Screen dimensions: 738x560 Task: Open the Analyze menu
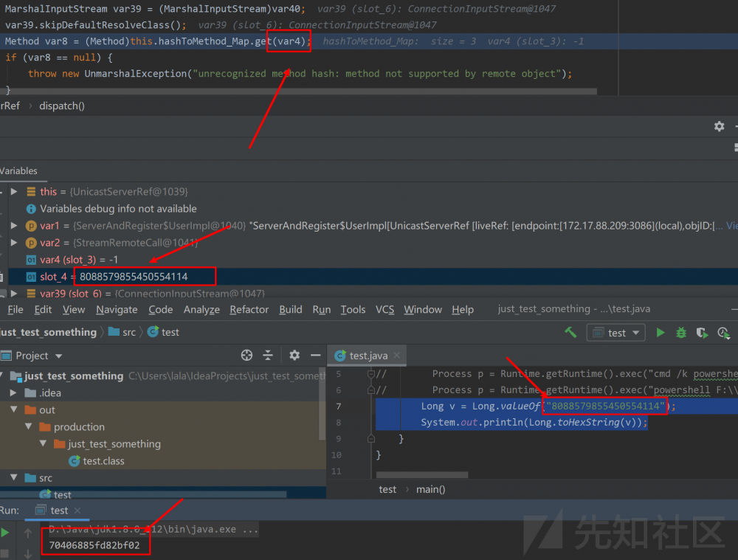click(201, 310)
